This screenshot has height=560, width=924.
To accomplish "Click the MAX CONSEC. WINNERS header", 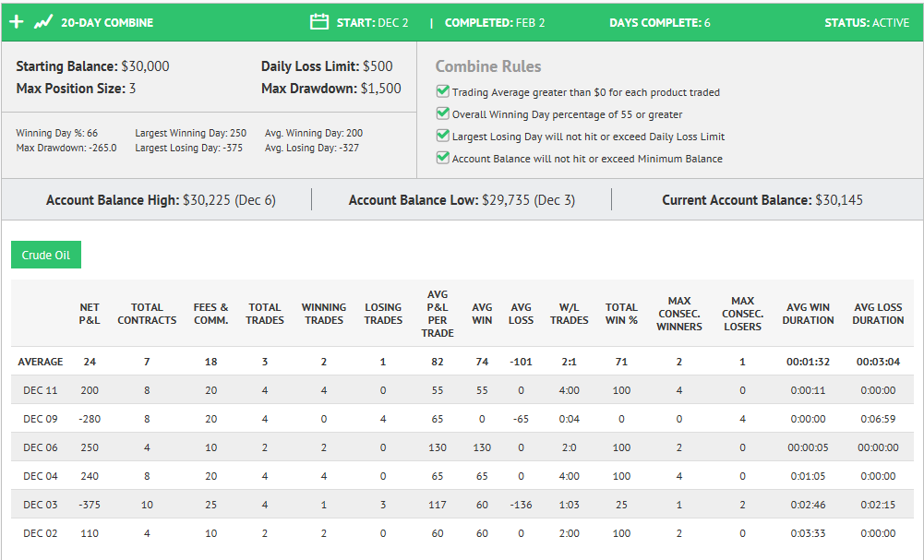I will click(x=678, y=314).
